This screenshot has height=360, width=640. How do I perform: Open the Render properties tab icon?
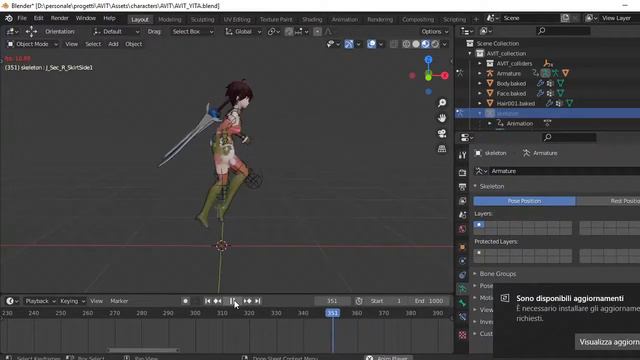(462, 173)
